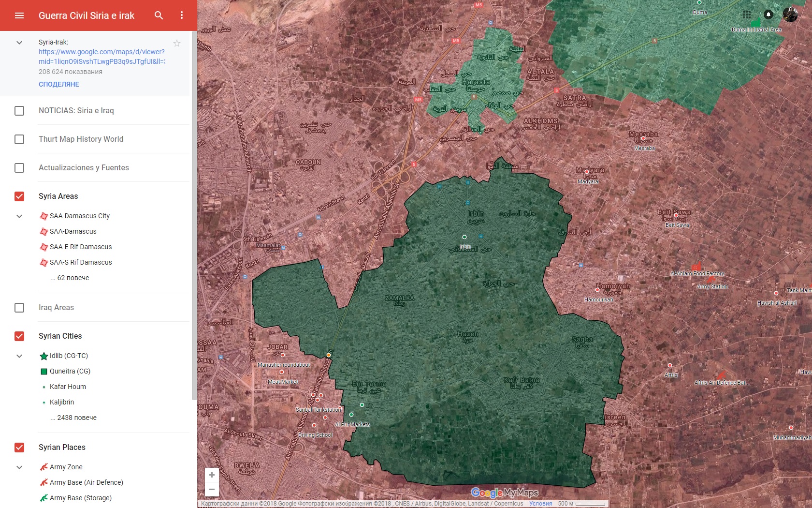Click the СПОДЕЛЯНЕ share button
The width and height of the screenshot is (812, 508).
(x=59, y=84)
